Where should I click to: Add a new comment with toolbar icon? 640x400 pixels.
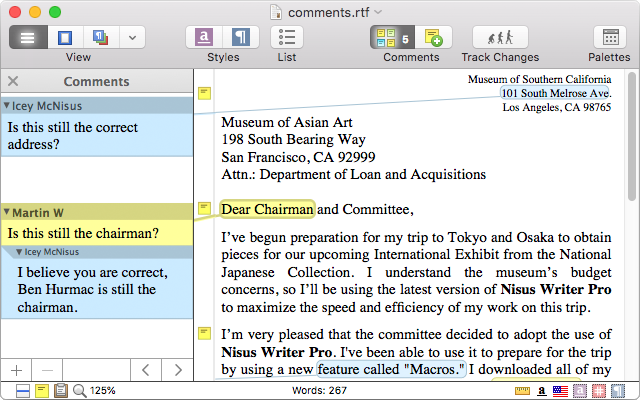[x=433, y=38]
